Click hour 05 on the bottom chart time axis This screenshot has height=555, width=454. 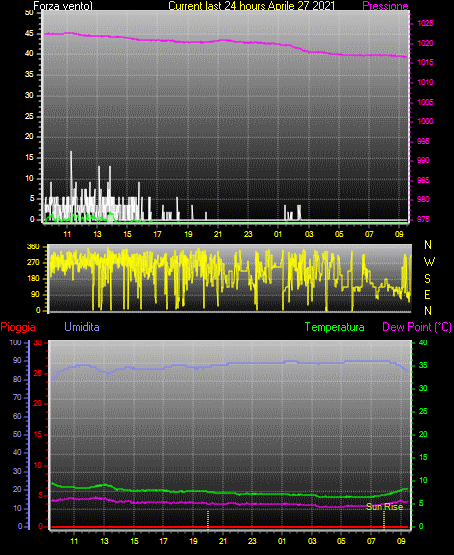(341, 541)
